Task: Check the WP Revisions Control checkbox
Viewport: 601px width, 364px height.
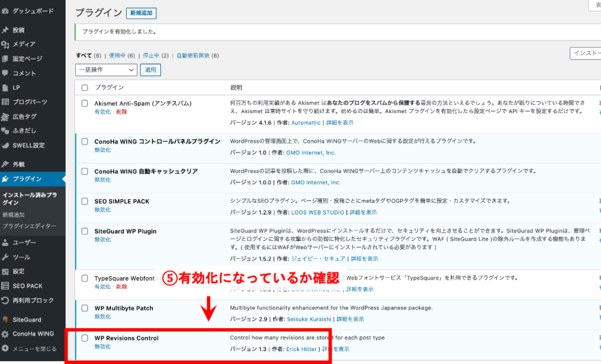Action: [x=85, y=338]
